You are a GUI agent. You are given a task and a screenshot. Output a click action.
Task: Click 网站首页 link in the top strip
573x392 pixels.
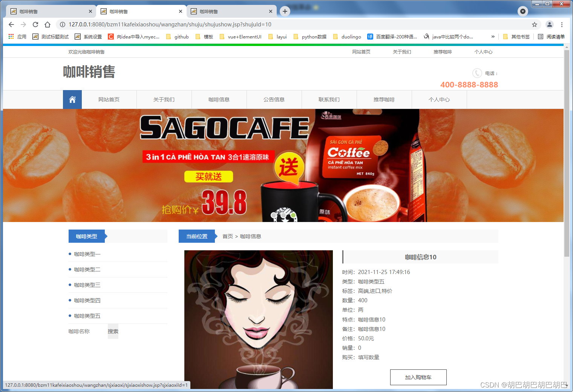(x=361, y=52)
